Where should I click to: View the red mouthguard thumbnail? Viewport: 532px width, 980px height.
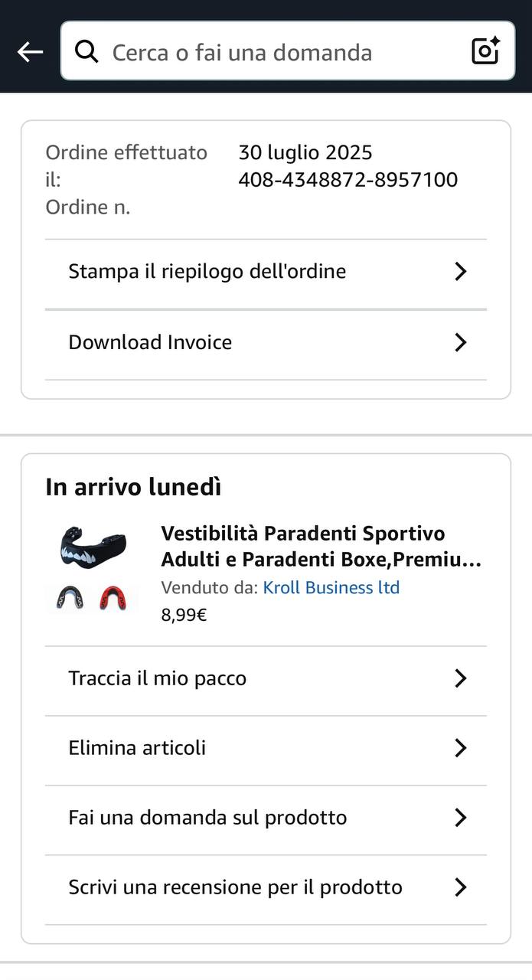113,599
